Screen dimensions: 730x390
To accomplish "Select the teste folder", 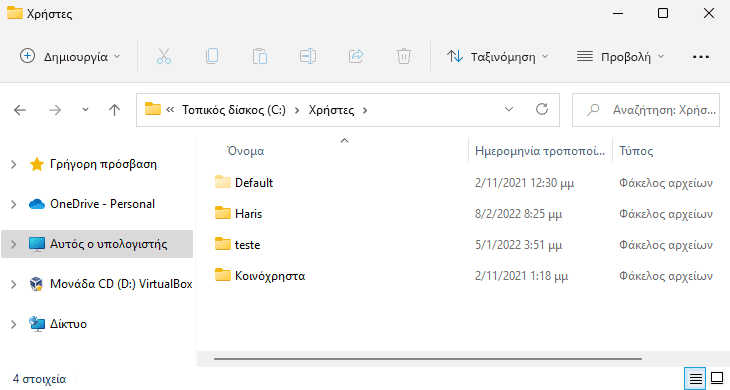I will [x=247, y=245].
